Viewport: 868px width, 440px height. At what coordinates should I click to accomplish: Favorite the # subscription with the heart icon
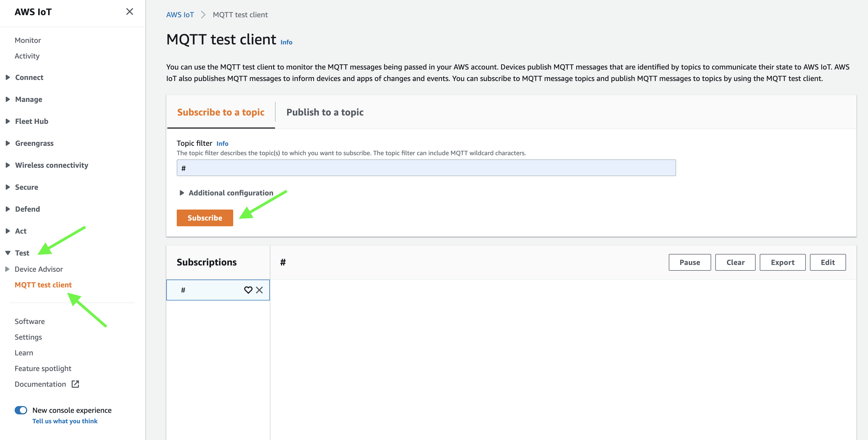(x=249, y=290)
